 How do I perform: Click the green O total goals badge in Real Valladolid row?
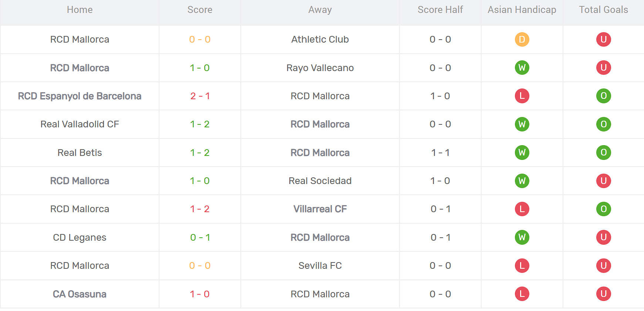tap(603, 124)
